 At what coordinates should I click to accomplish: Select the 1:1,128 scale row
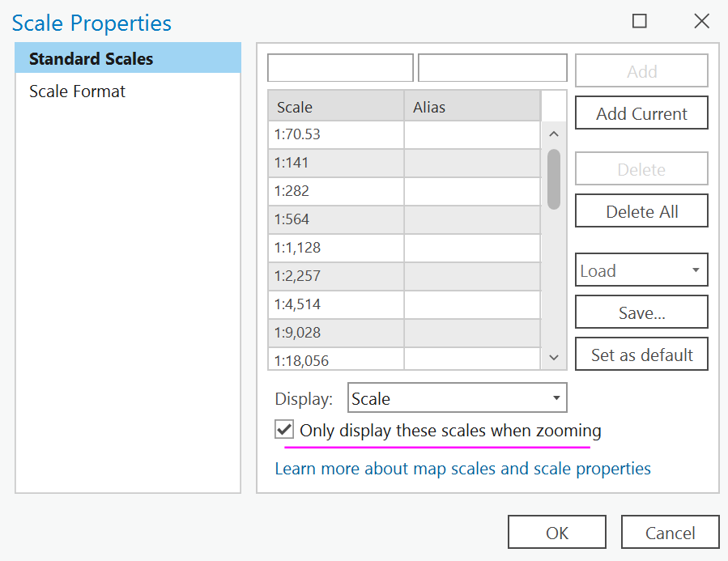tap(335, 248)
